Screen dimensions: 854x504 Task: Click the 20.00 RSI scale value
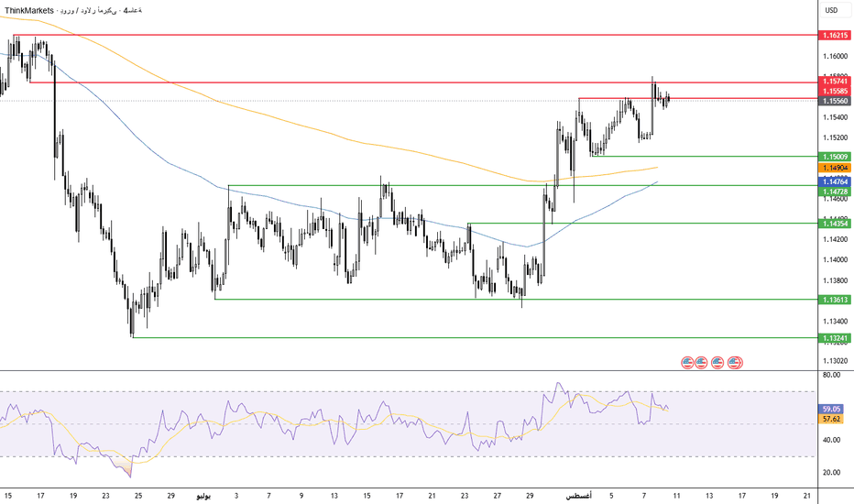832,473
